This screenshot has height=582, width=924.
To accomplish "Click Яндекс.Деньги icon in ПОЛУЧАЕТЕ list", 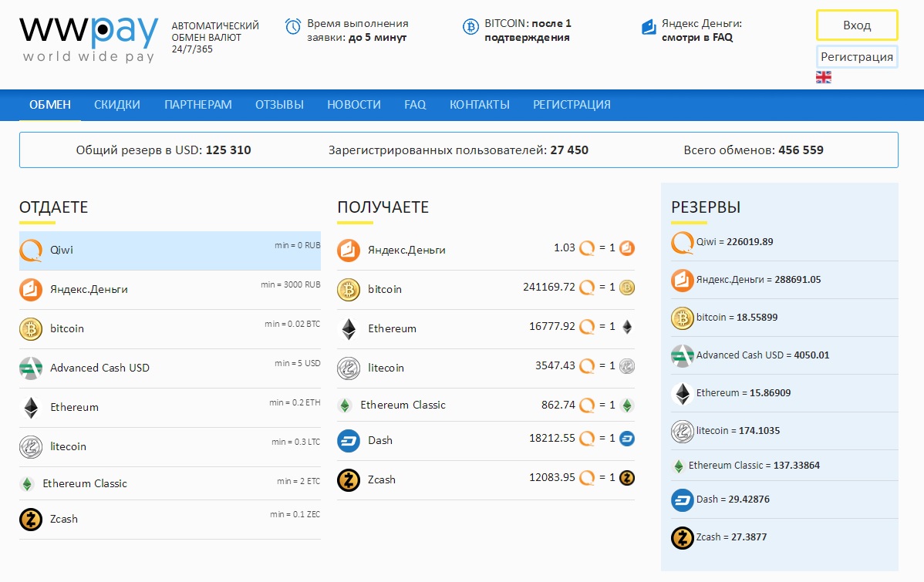I will [x=349, y=251].
